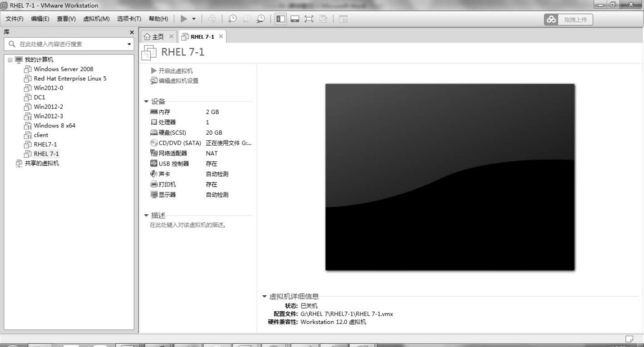Viewport: 644px width, 347px height.
Task: Click the cloud upload icon
Action: pos(551,20)
